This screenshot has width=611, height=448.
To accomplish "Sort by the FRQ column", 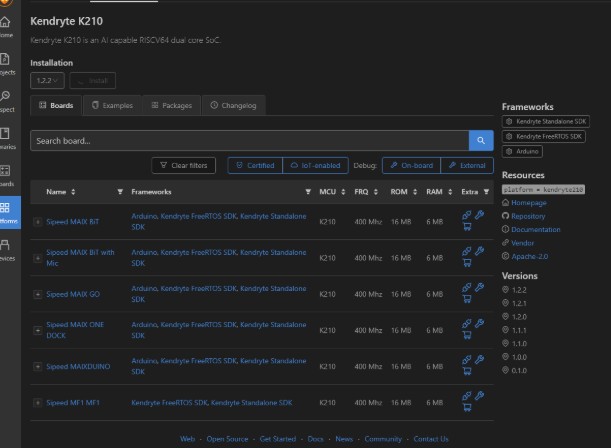I will tap(376, 192).
